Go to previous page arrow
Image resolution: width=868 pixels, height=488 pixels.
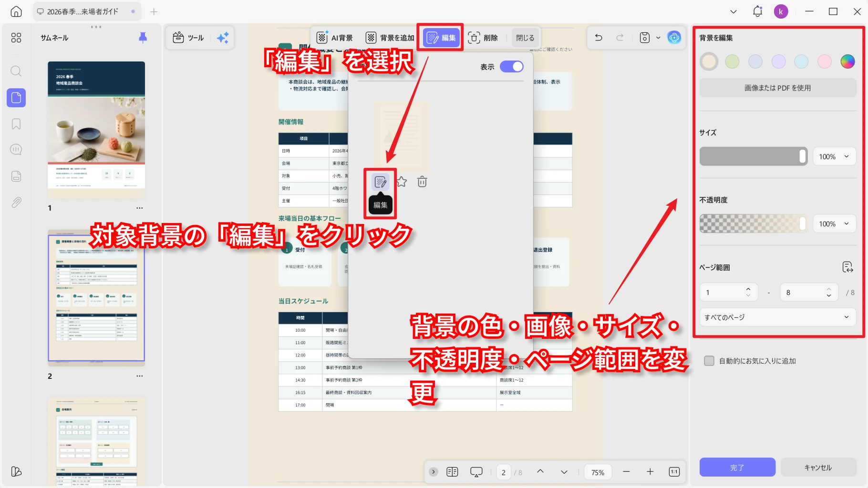pyautogui.click(x=540, y=471)
